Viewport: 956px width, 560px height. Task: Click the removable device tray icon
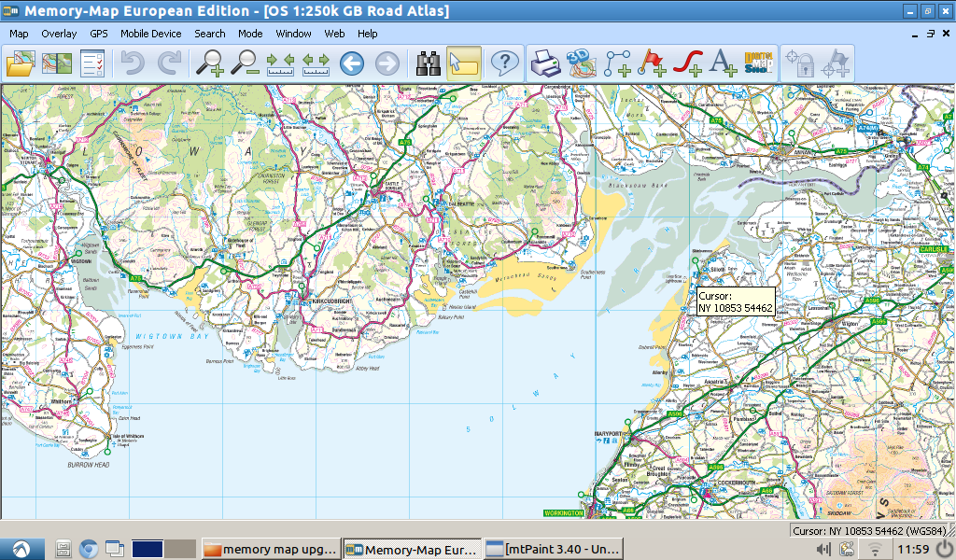847,549
